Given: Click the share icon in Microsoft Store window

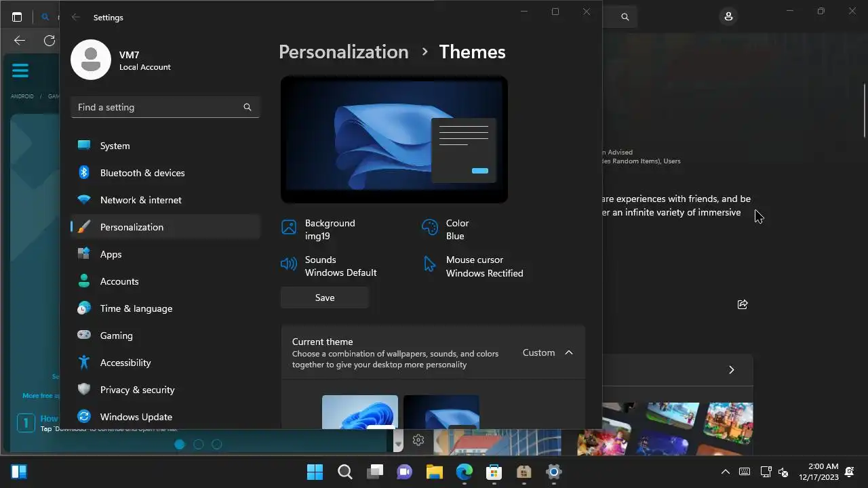Looking at the screenshot, I should pos(743,304).
